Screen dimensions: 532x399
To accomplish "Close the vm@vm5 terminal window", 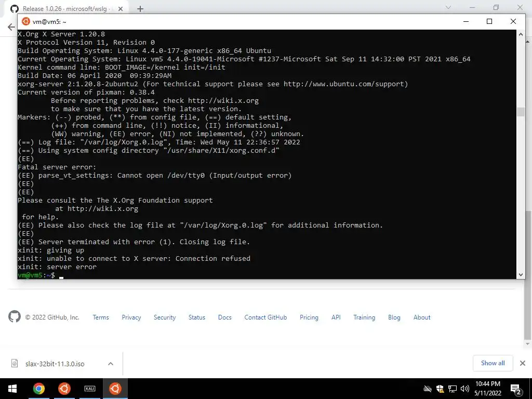I will (x=513, y=21).
